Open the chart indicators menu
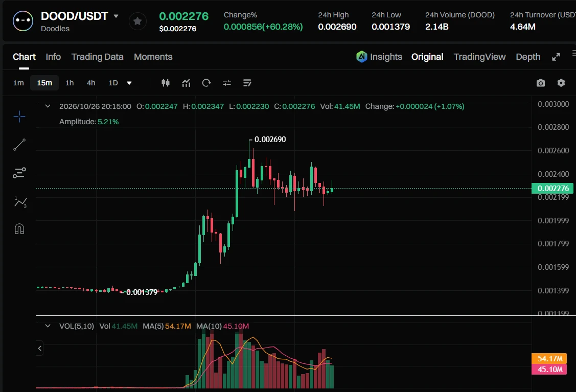Image resolution: width=576 pixels, height=392 pixels. tap(186, 83)
